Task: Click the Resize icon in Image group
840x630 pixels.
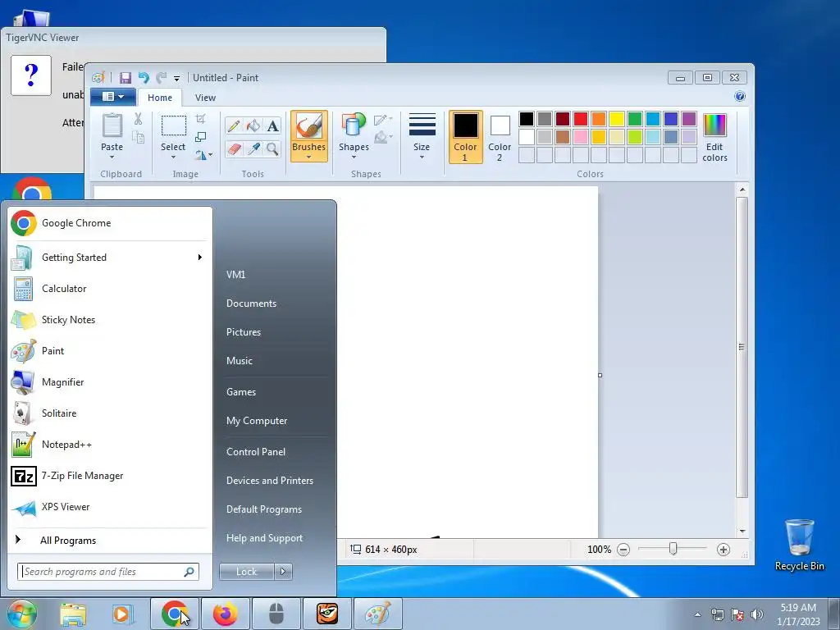Action: click(x=200, y=137)
